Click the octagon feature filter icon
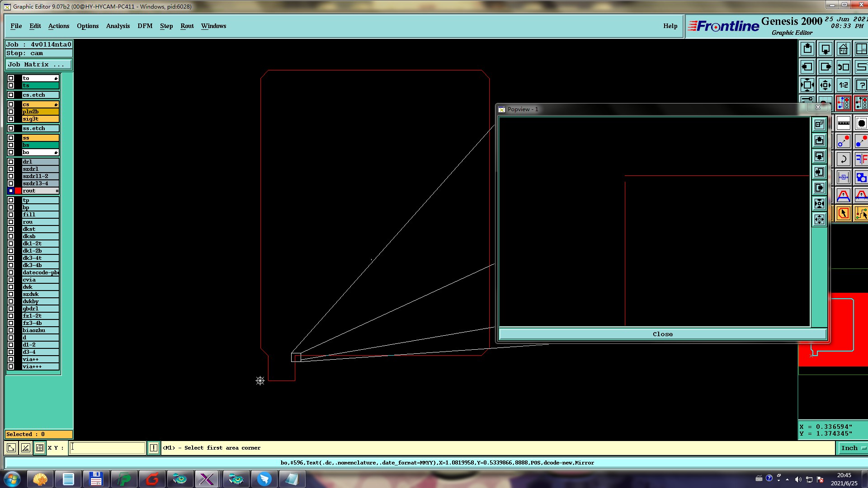 [861, 123]
